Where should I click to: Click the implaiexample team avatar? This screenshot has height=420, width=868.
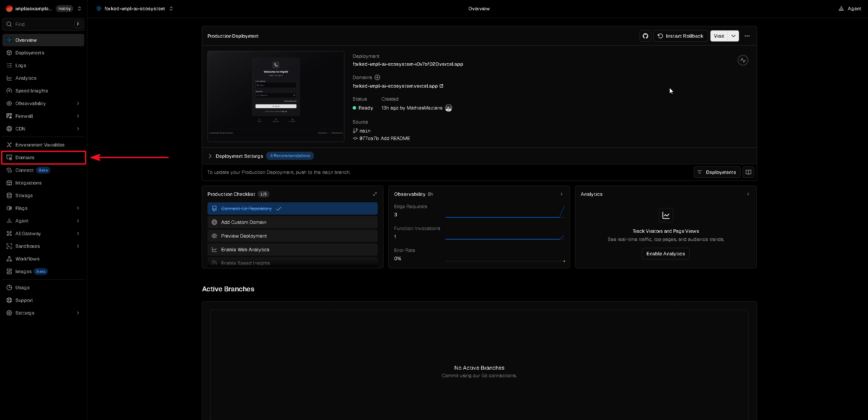pos(9,9)
